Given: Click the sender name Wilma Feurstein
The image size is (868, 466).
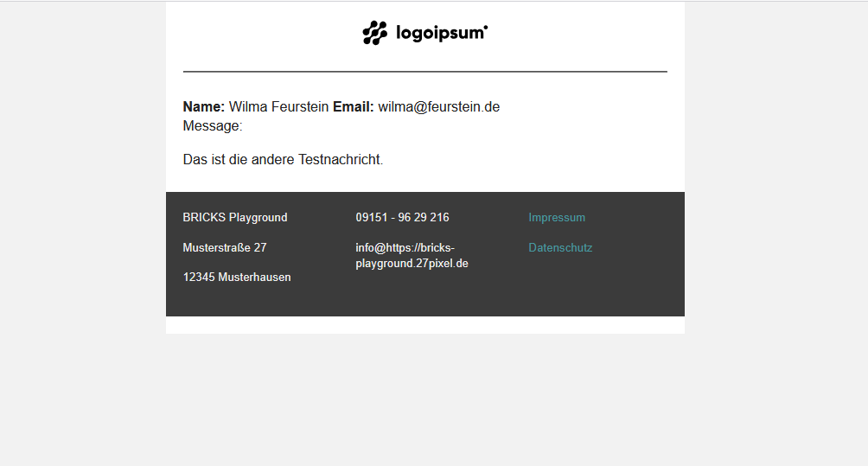Looking at the screenshot, I should coord(278,107).
